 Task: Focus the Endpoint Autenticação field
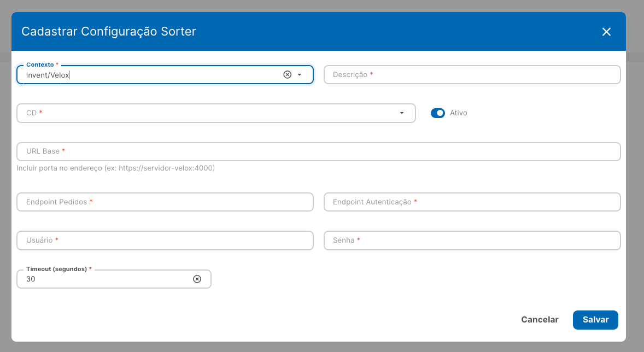[x=472, y=202]
